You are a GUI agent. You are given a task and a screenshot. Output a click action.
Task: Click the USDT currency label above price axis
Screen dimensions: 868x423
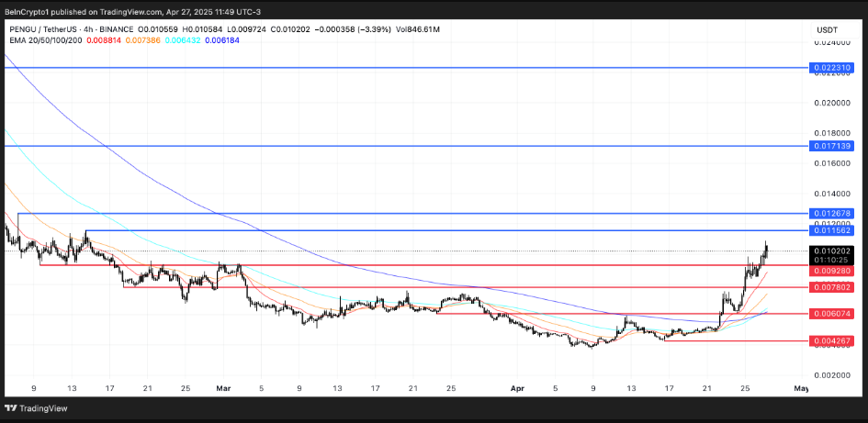tap(827, 29)
